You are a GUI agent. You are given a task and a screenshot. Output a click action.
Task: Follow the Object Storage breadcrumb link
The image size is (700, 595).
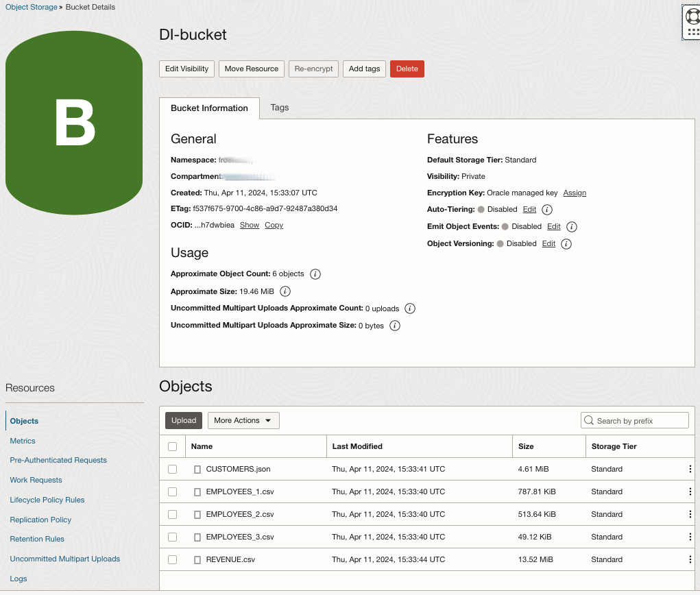click(32, 7)
